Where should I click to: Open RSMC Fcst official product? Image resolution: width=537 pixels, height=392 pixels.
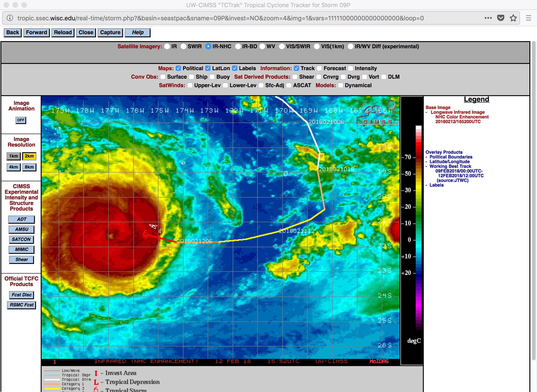point(21,305)
